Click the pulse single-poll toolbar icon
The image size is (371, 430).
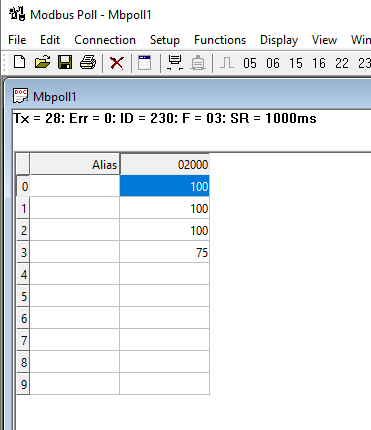pyautogui.click(x=227, y=62)
